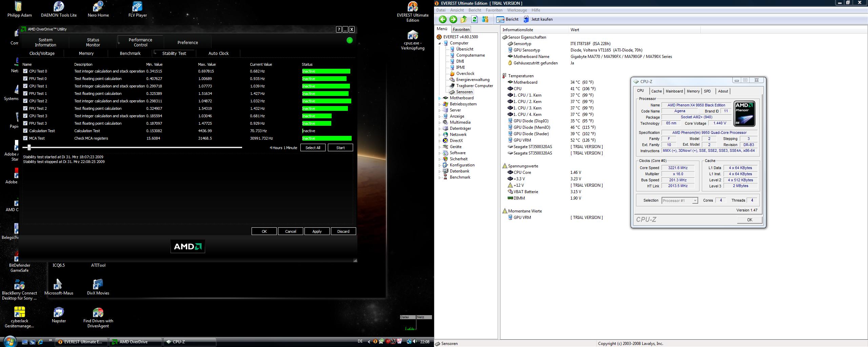
Task: Click the CPU Test 0 green status bar
Action: pyautogui.click(x=326, y=71)
